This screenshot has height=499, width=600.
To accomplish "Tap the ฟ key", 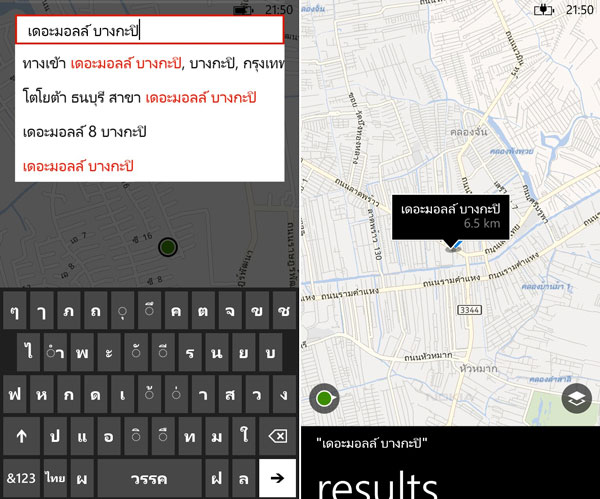I will point(15,394).
